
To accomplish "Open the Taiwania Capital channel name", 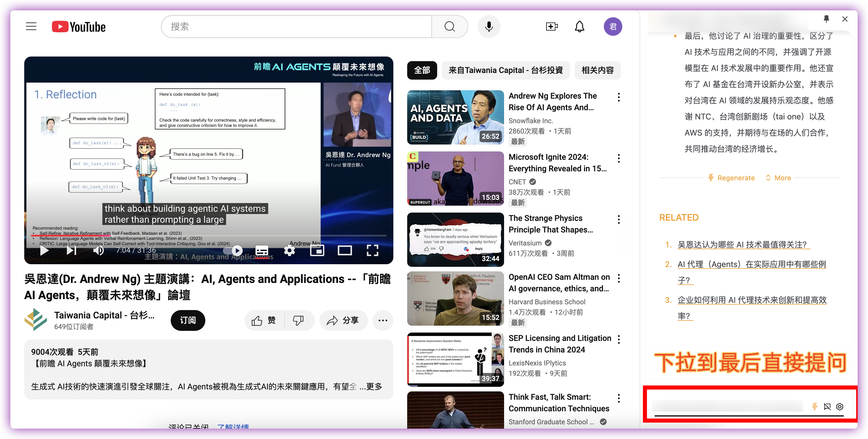I will (x=104, y=315).
